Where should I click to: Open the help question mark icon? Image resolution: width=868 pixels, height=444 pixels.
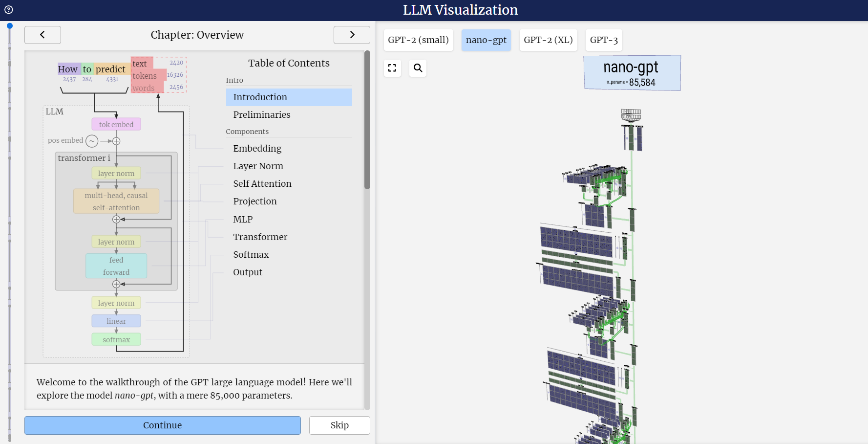9,10
